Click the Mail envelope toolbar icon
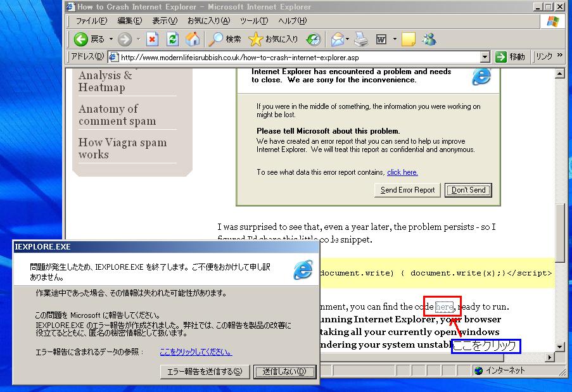 click(x=338, y=39)
